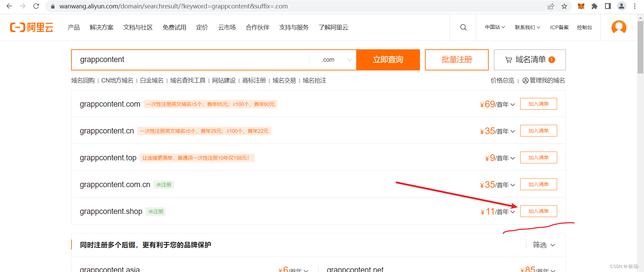Image resolution: width=644 pixels, height=272 pixels.
Task: Click the 立即查询 search button
Action: coord(388,60)
